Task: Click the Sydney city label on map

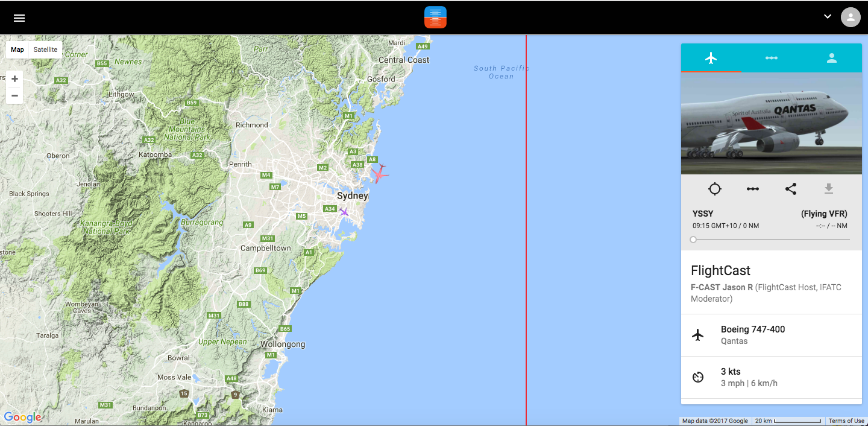Action: point(353,196)
